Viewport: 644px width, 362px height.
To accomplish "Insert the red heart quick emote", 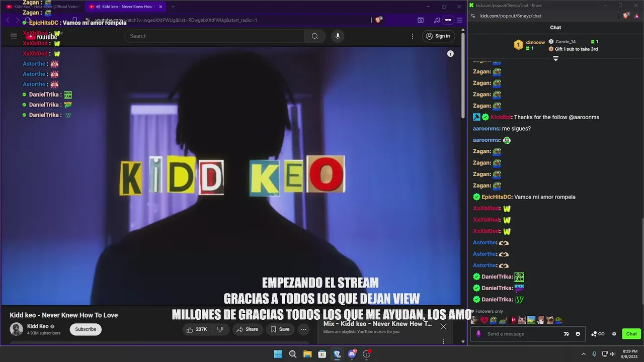I will click(x=484, y=320).
